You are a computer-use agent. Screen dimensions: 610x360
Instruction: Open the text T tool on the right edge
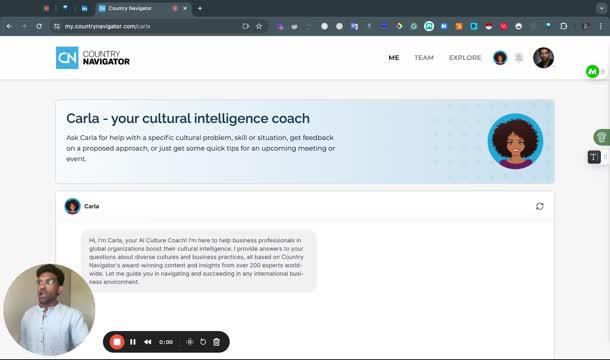(594, 157)
